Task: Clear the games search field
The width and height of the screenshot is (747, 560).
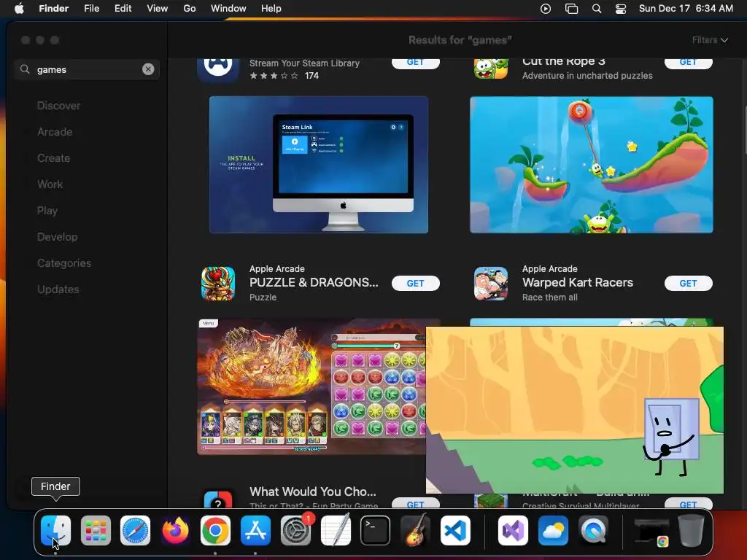Action: pos(148,69)
